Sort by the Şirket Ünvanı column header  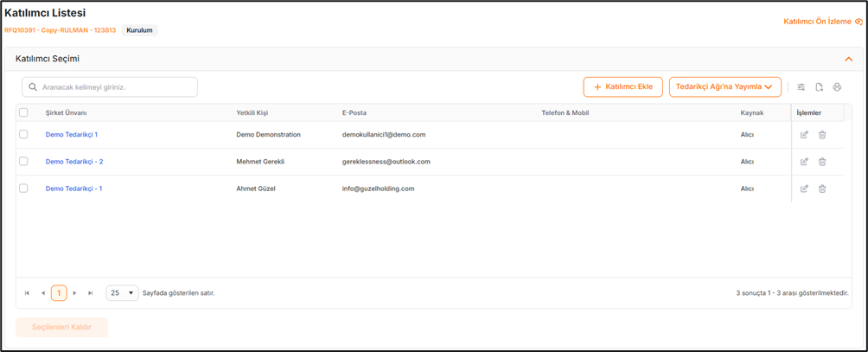(67, 113)
